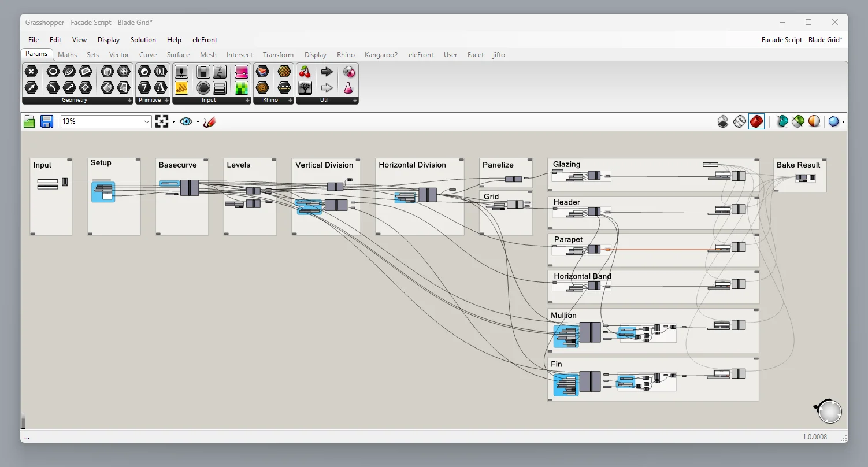Select the Circle geometry parameter icon
This screenshot has width=868, height=467.
click(x=53, y=72)
